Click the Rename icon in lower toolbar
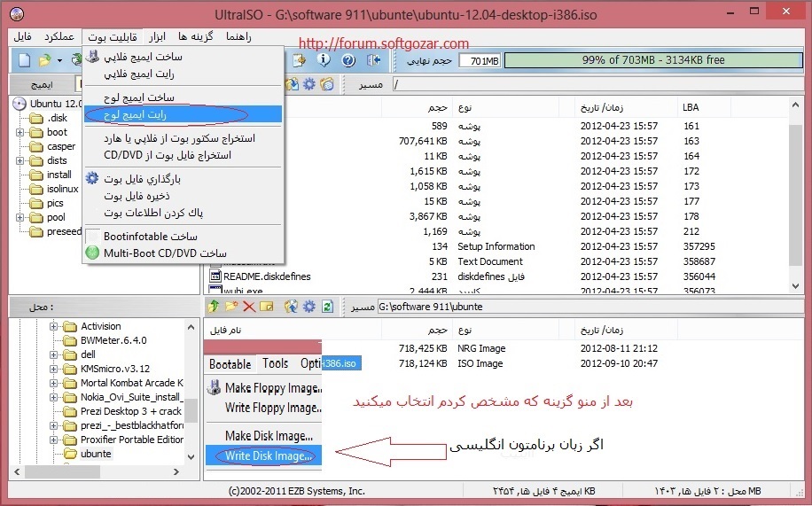This screenshot has height=506, width=812. point(267,307)
